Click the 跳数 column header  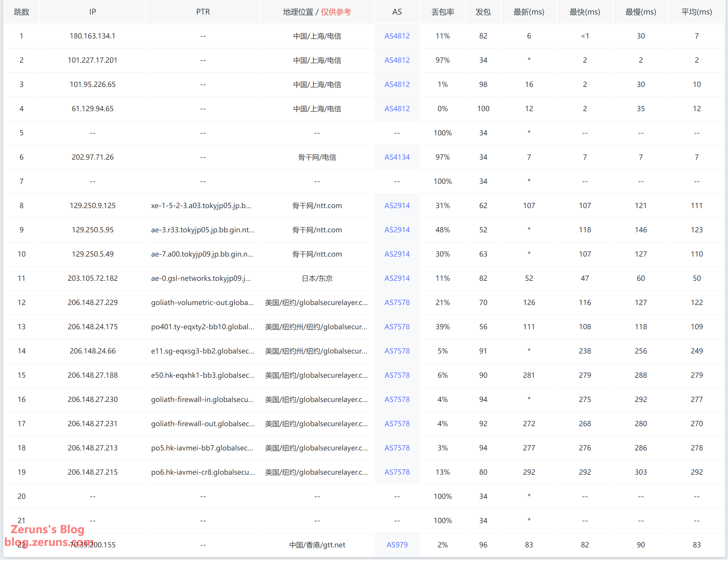(x=22, y=12)
